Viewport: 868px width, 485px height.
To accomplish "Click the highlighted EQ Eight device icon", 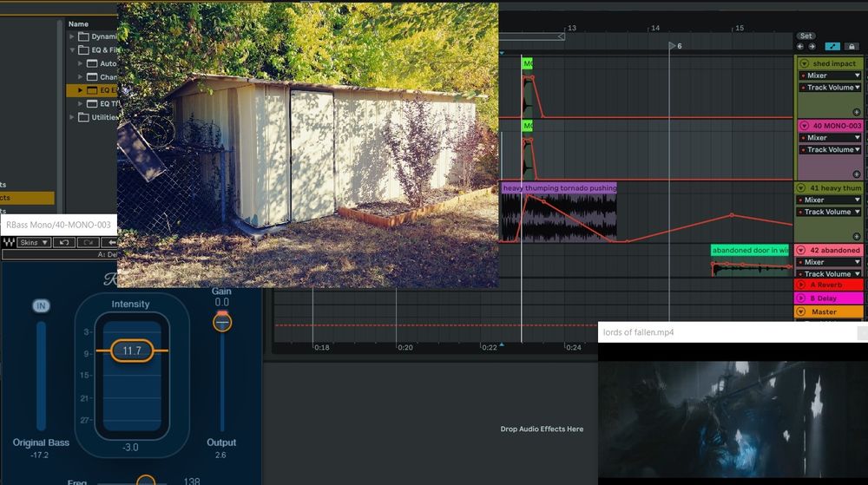I will tap(92, 90).
